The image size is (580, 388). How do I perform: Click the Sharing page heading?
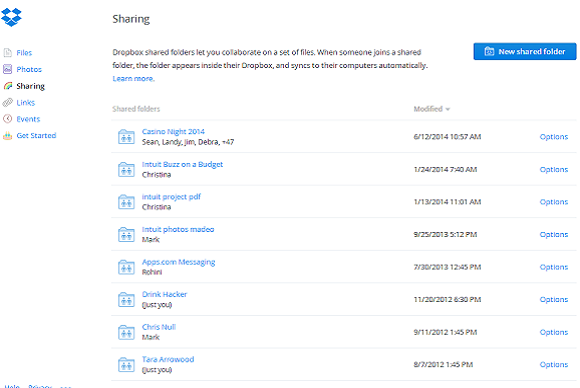131,19
